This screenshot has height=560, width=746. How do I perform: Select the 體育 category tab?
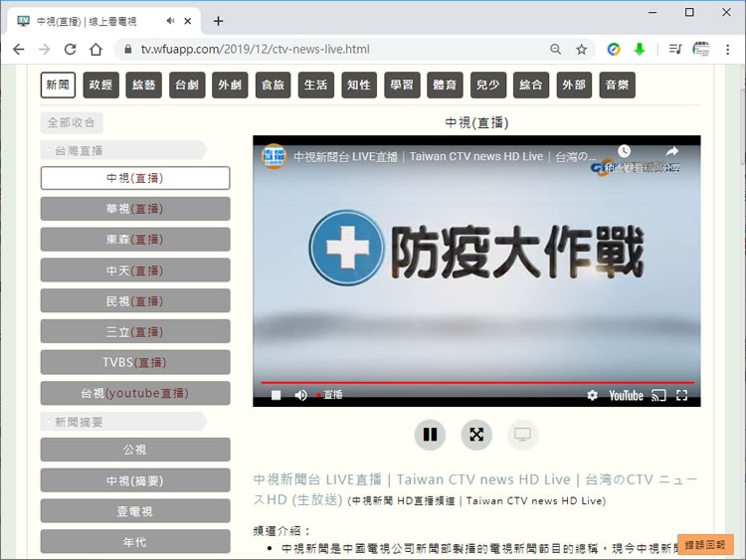(445, 86)
